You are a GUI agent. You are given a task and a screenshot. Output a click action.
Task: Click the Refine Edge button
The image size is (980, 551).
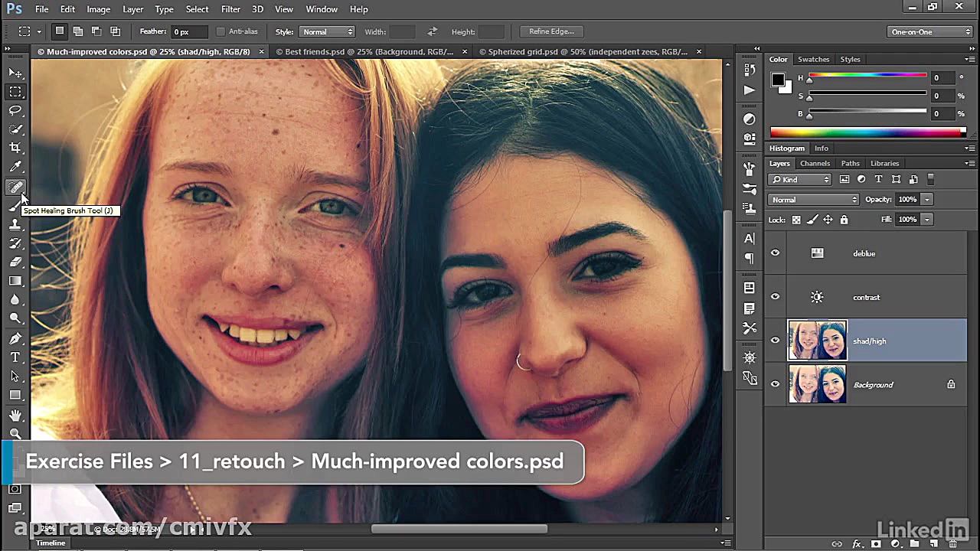551,31
